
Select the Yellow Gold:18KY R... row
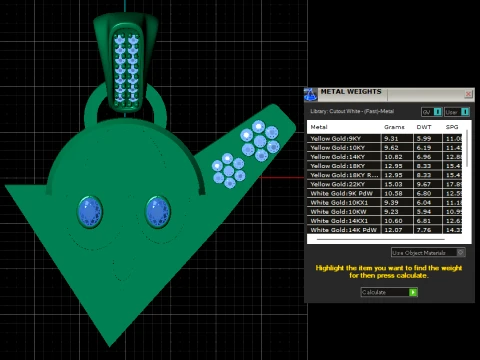click(385, 175)
